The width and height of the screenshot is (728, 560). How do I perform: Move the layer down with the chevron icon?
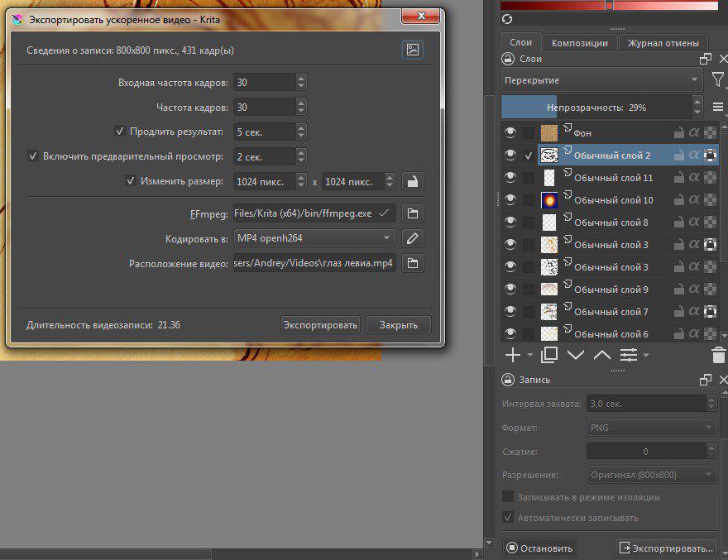575,355
